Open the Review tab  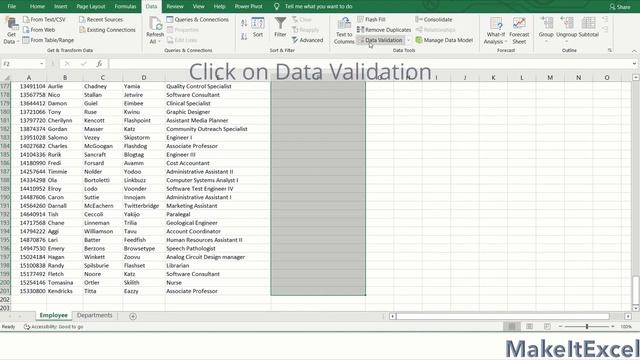[x=175, y=6]
